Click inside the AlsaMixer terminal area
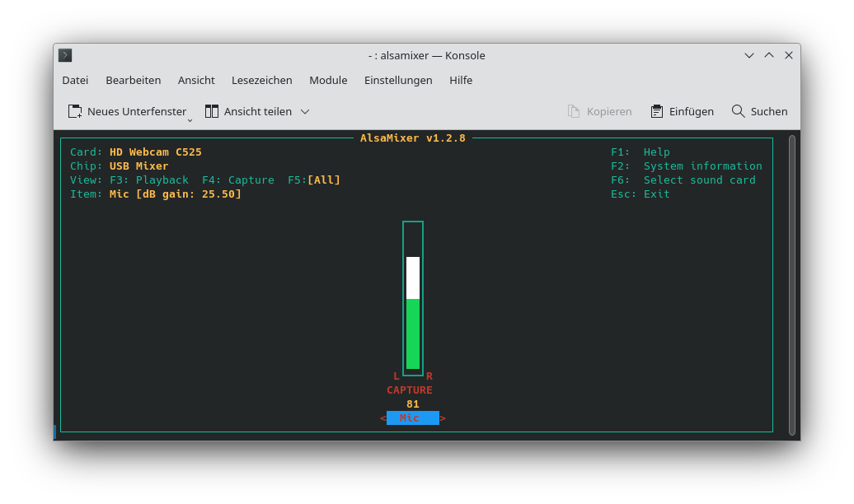Screen dimensions: 854x504 [x=247, y=288]
